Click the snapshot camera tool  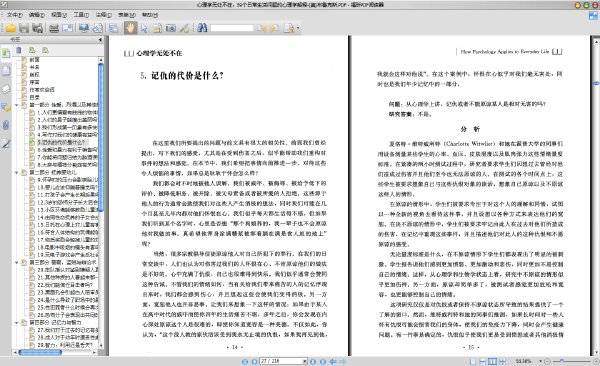(x=171, y=28)
